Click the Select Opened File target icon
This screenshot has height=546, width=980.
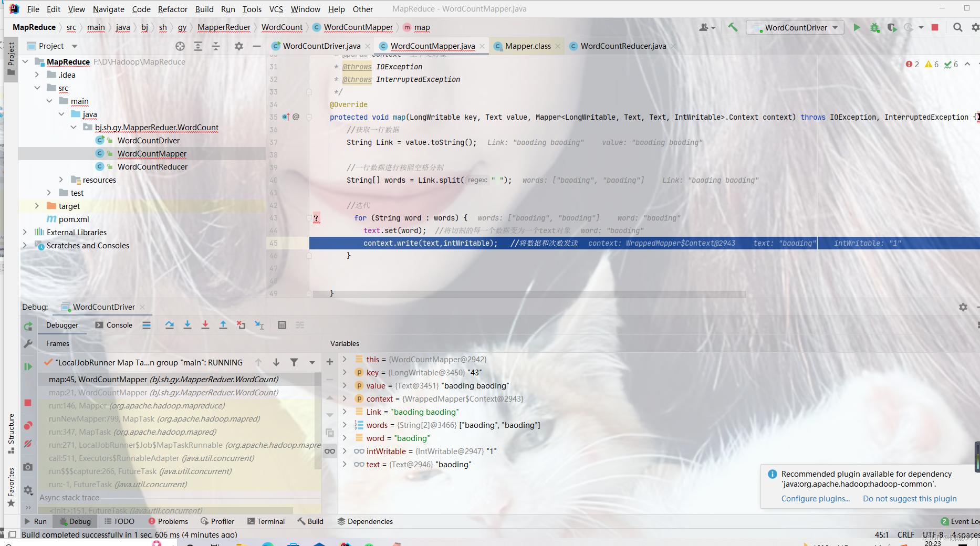pos(180,46)
